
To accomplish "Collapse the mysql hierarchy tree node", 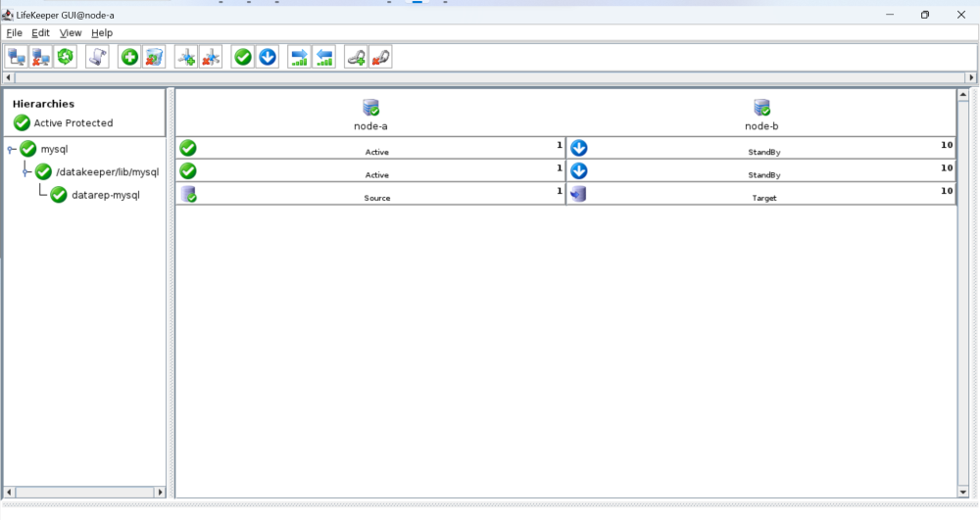I will click(x=11, y=149).
